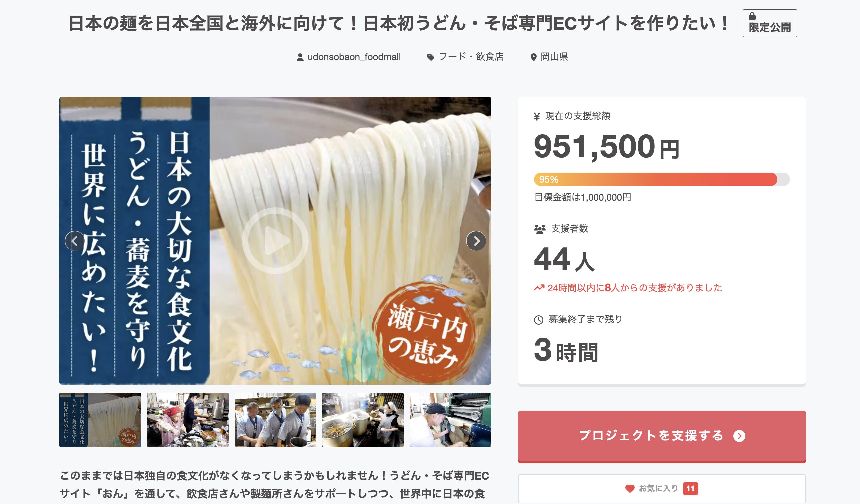Click the 95% funding progress bar
The width and height of the screenshot is (860, 504).
pyautogui.click(x=662, y=179)
